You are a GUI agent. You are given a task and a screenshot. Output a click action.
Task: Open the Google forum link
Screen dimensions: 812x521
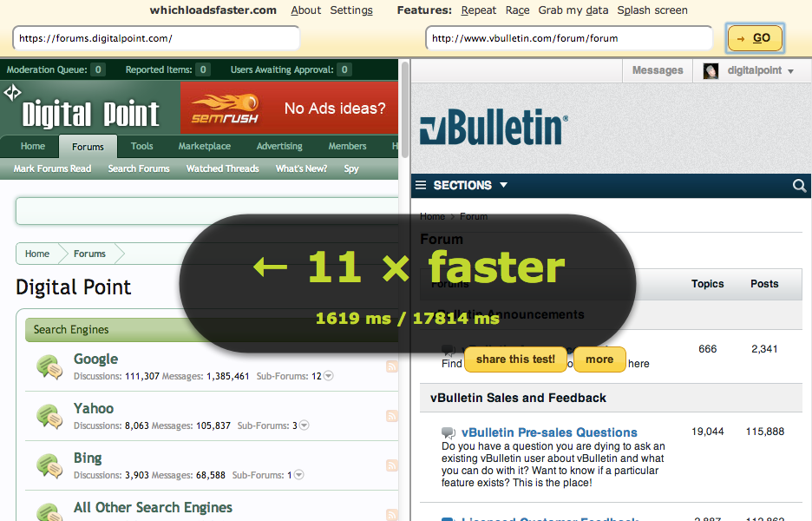(95, 359)
